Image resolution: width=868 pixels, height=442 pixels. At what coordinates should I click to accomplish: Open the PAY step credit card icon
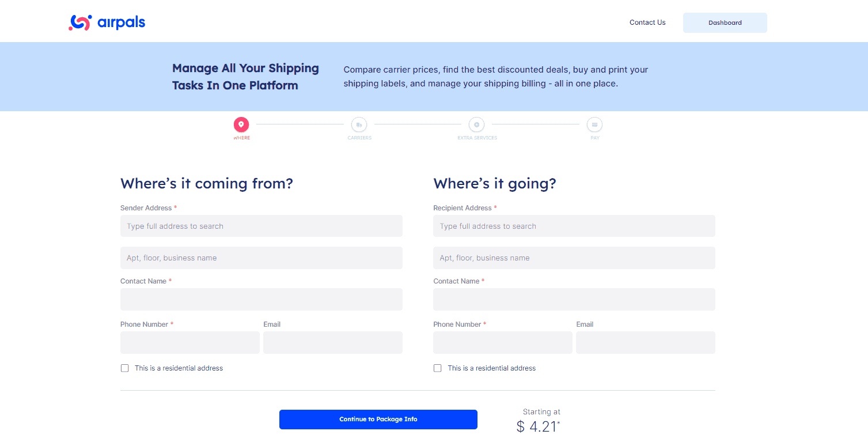594,124
